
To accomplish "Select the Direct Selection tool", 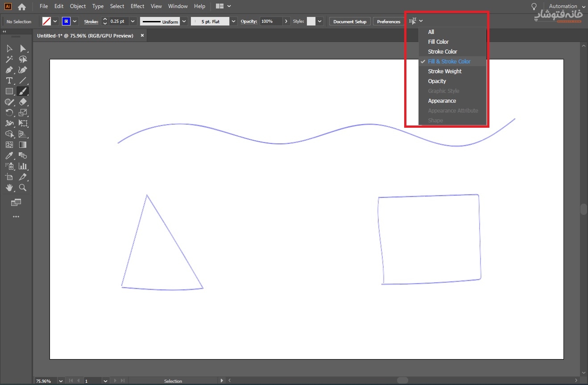I will [x=23, y=48].
